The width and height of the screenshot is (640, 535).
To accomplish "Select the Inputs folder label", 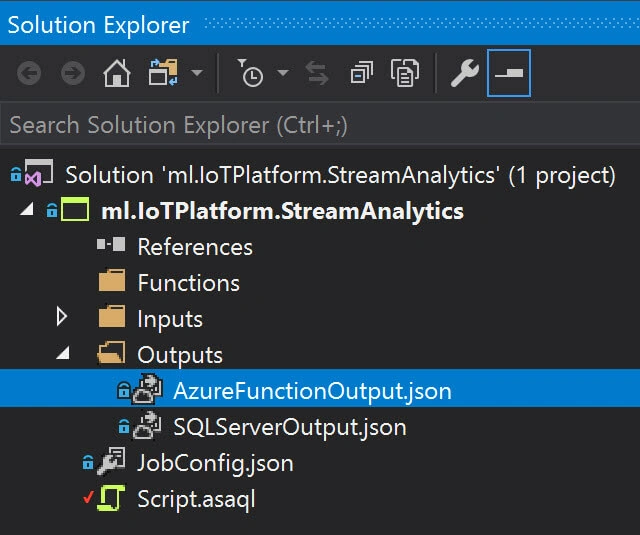I will point(170,319).
